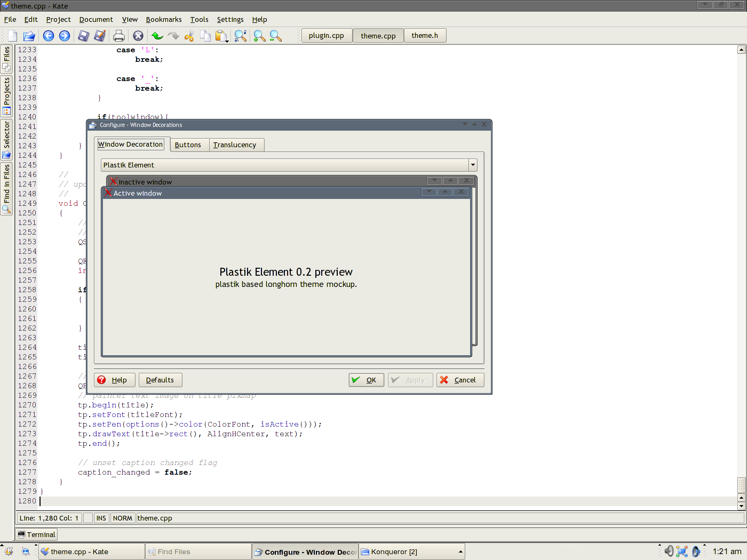Toggle the Terminal panel button
The width and height of the screenshot is (747, 560).
pos(36,534)
